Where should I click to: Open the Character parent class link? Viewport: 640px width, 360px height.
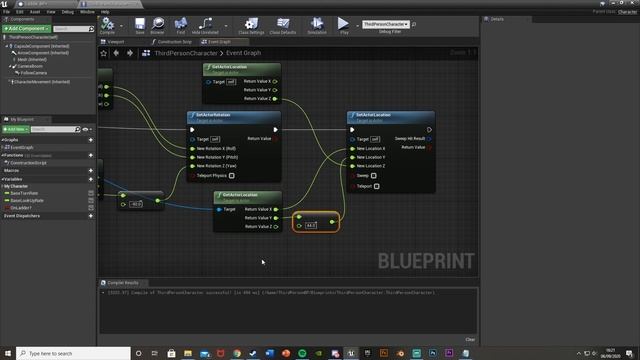(627, 12)
